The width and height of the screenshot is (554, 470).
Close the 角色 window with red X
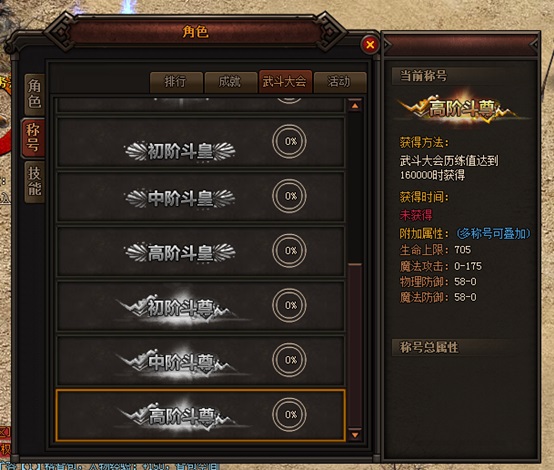(x=370, y=45)
